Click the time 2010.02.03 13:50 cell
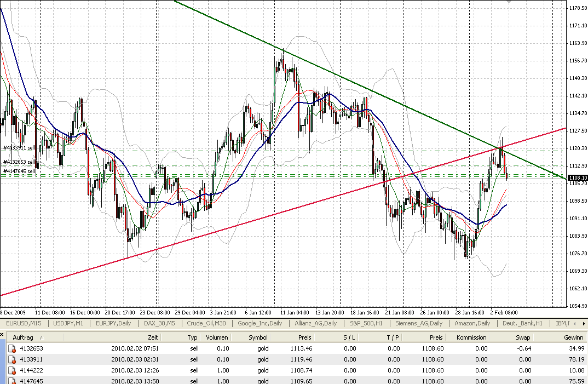Viewport: 588px width, 384px height. point(135,381)
